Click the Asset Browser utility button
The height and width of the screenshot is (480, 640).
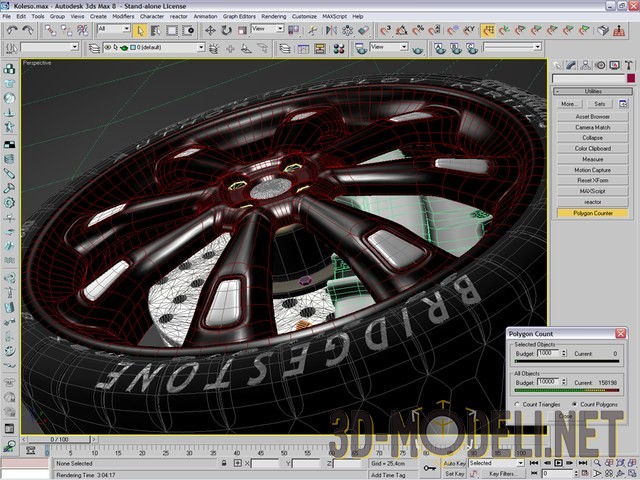592,116
